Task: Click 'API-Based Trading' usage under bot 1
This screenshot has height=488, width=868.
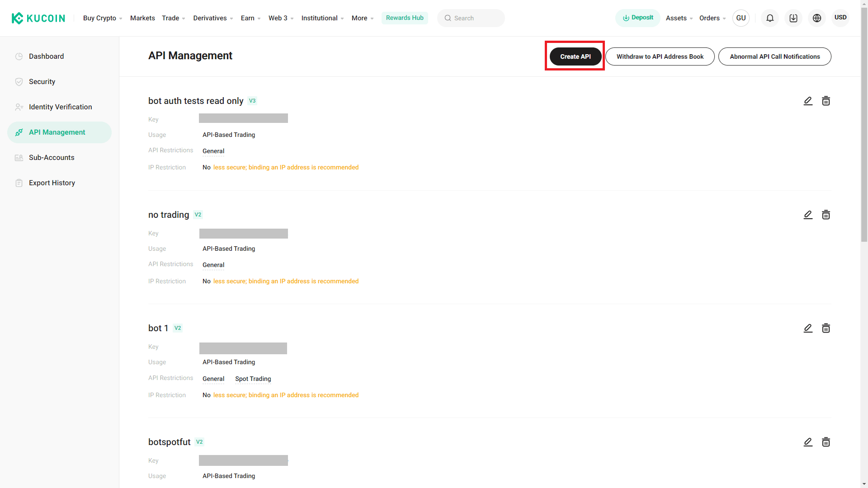Action: (229, 362)
